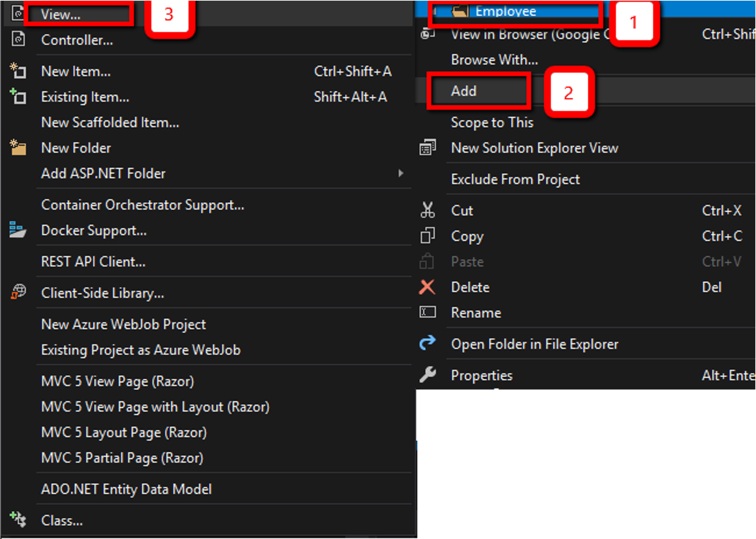Click the red Delete X icon
This screenshot has width=756, height=539.
coord(427,287)
